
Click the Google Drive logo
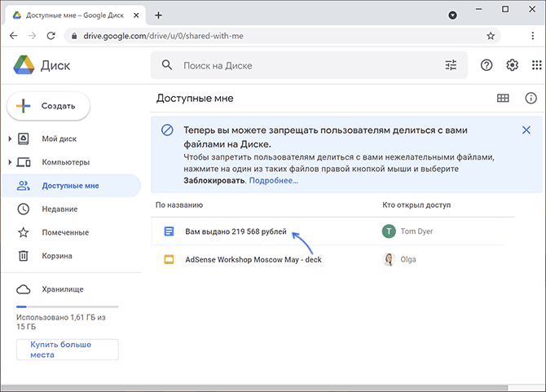point(24,65)
